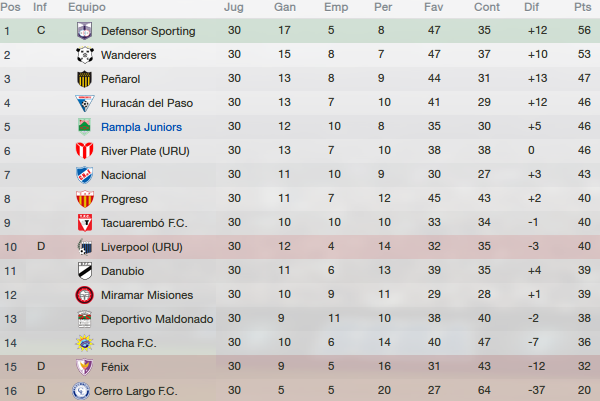The width and height of the screenshot is (600, 401).
Task: Sort by Gan wins column header
Action: pyautogui.click(x=285, y=7)
